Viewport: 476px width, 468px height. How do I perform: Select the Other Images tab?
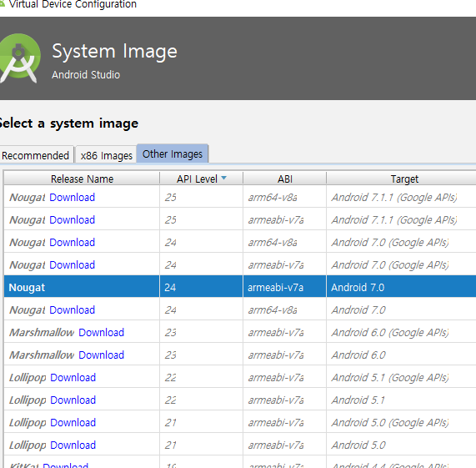click(x=173, y=154)
